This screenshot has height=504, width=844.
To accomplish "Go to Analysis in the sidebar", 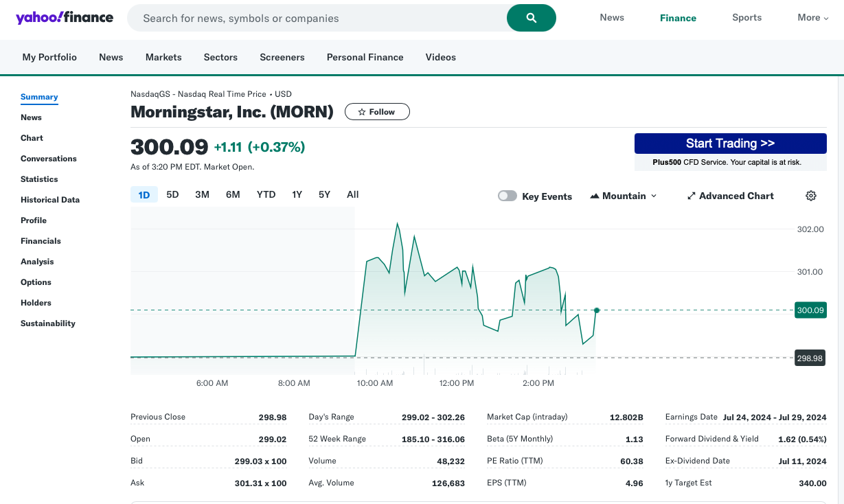I will point(37,262).
